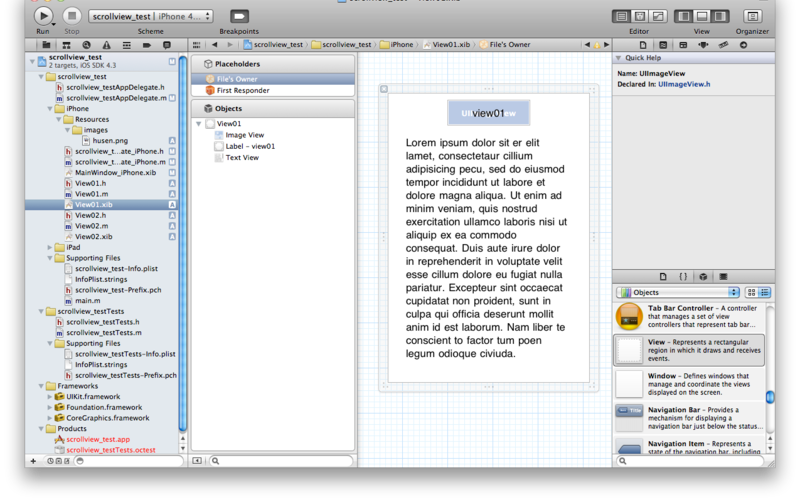Toggle the navigator pane visibility
Image resolution: width=800 pixels, height=502 pixels.
pyautogui.click(x=684, y=16)
